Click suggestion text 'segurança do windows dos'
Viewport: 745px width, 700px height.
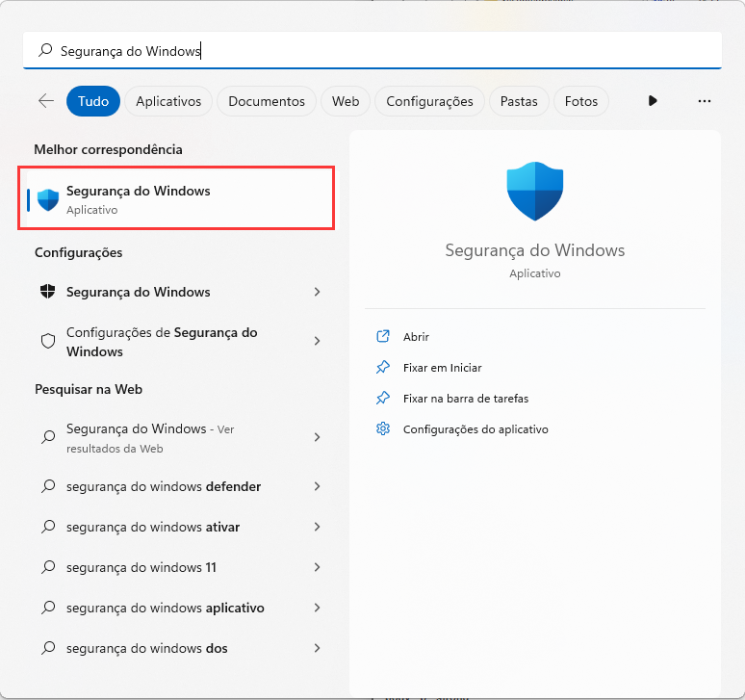pyautogui.click(x=147, y=648)
